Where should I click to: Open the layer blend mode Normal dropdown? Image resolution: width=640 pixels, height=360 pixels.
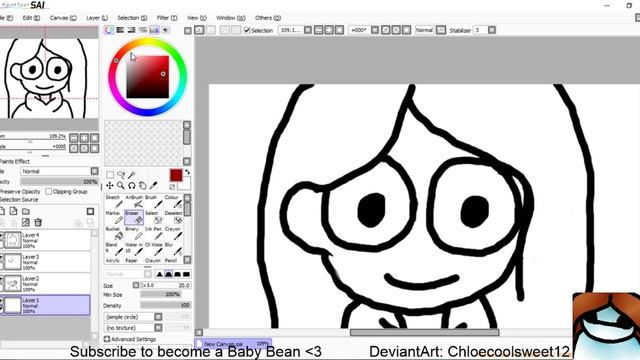click(60, 171)
